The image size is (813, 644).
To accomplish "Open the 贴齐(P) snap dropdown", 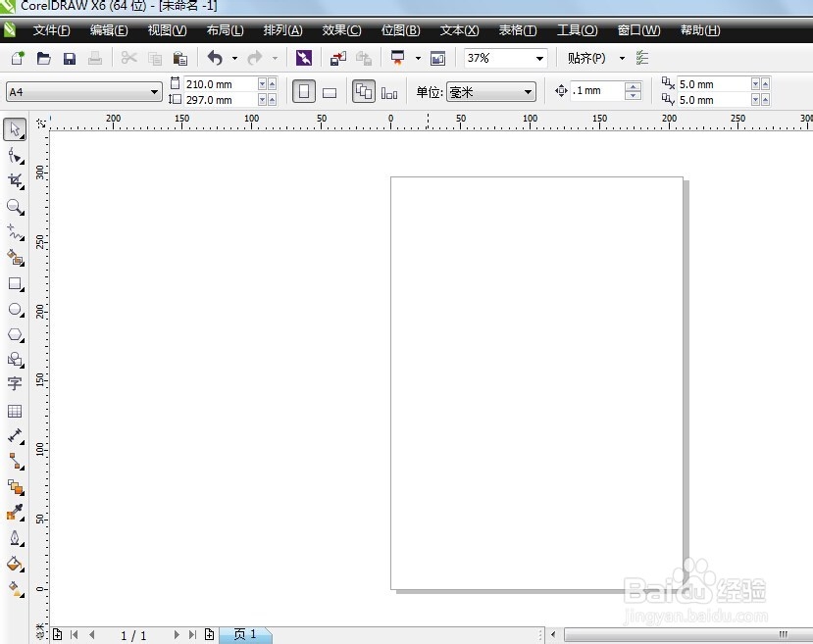I will [x=622, y=58].
